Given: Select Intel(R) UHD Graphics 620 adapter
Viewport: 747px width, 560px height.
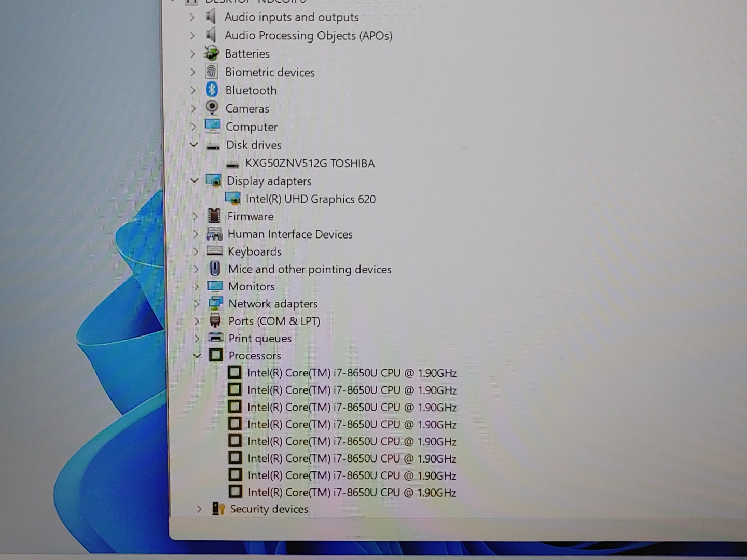Looking at the screenshot, I should point(310,199).
